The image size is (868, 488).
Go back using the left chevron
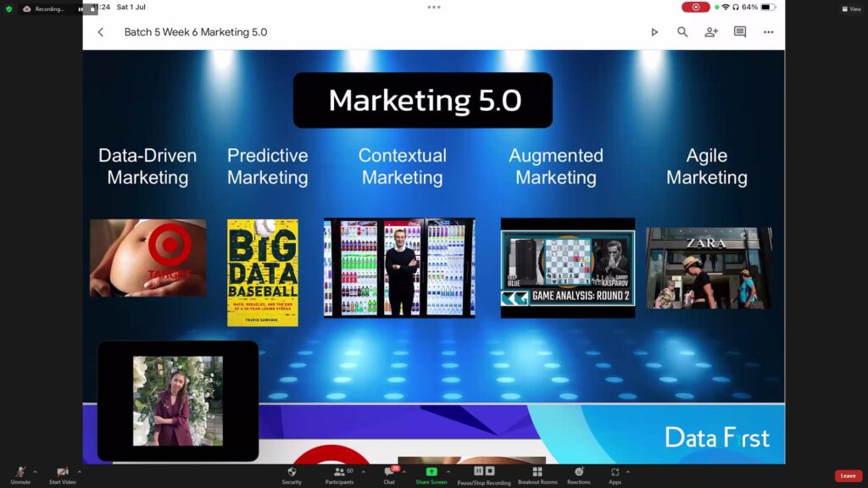[x=101, y=32]
